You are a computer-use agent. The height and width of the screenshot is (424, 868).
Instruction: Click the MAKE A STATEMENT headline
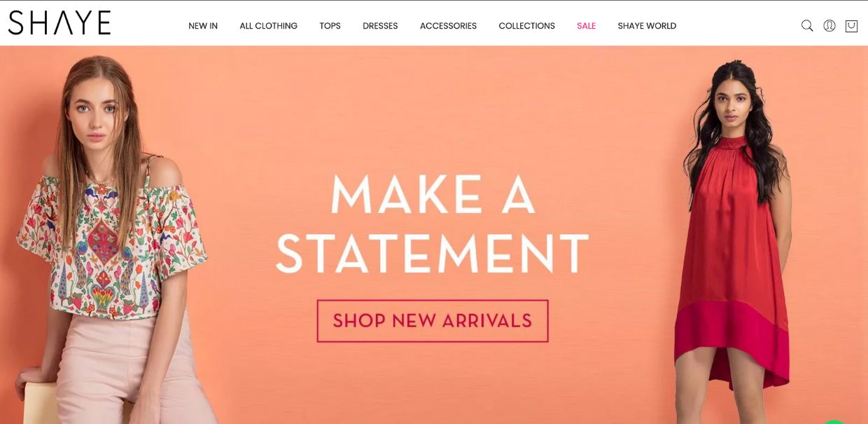tap(433, 223)
